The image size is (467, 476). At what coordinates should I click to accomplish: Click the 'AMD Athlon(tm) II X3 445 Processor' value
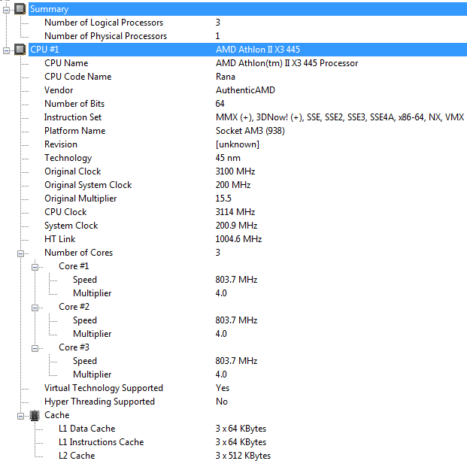click(x=287, y=63)
